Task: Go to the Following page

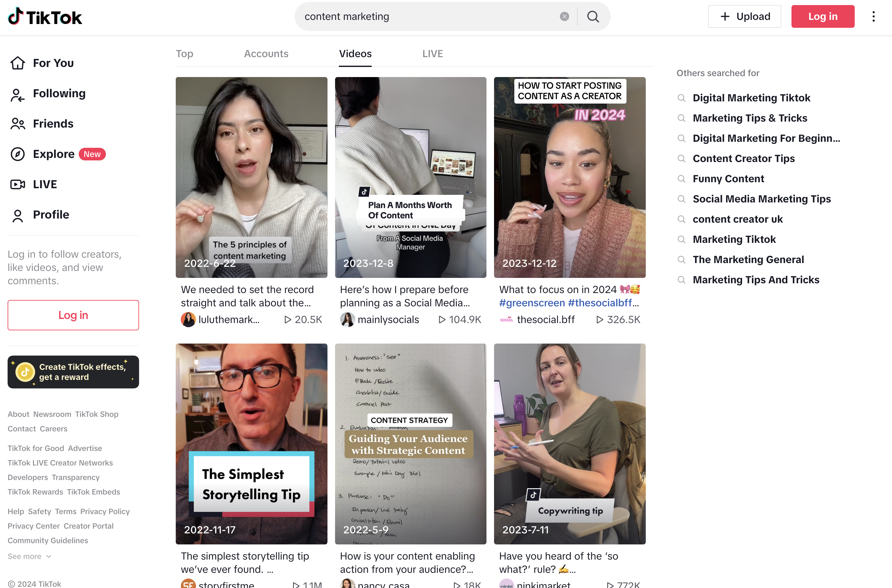Action: coord(59,93)
